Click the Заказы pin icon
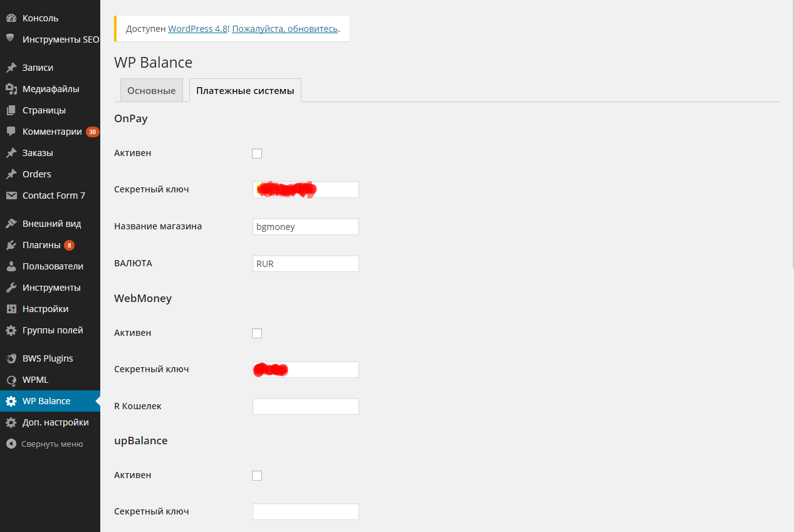 pos(11,153)
